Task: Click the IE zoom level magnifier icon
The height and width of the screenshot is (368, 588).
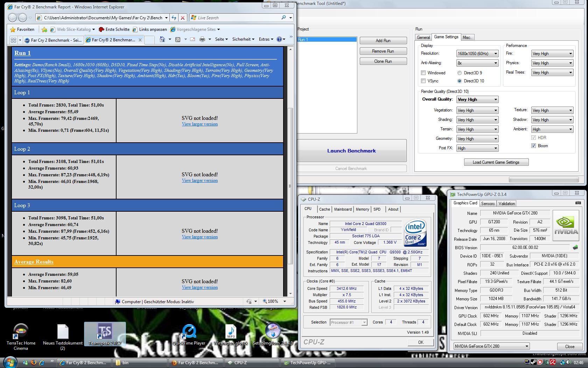Action: (x=265, y=301)
